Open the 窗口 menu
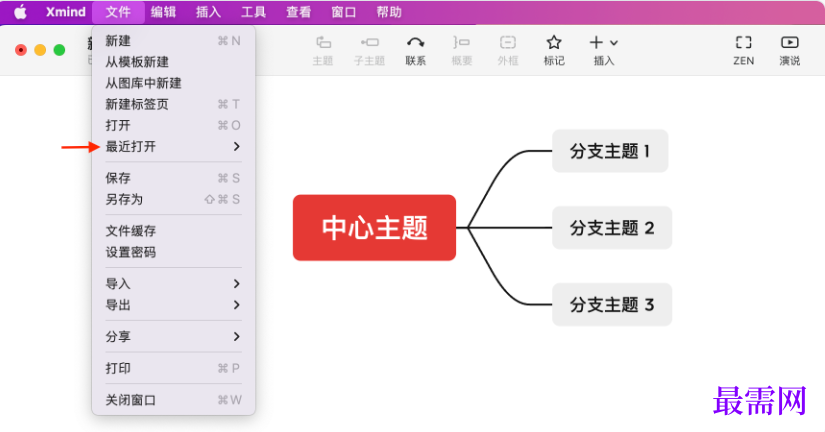 344,12
